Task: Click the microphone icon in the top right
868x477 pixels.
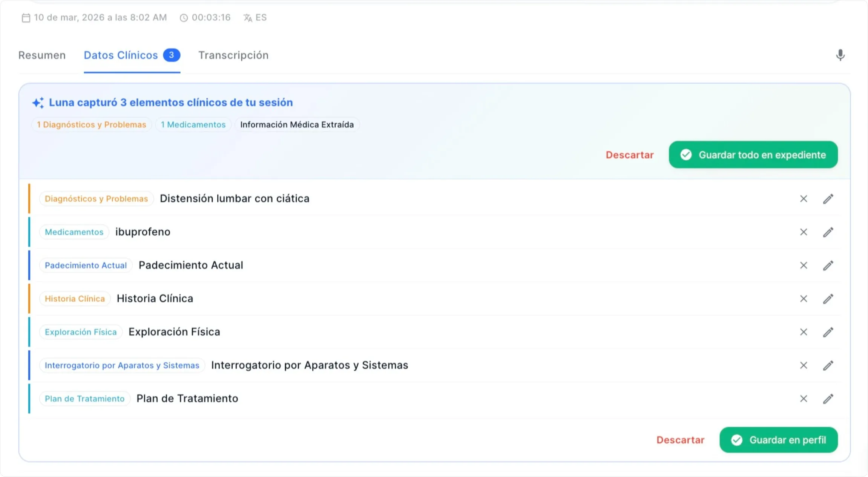Action: [840, 55]
